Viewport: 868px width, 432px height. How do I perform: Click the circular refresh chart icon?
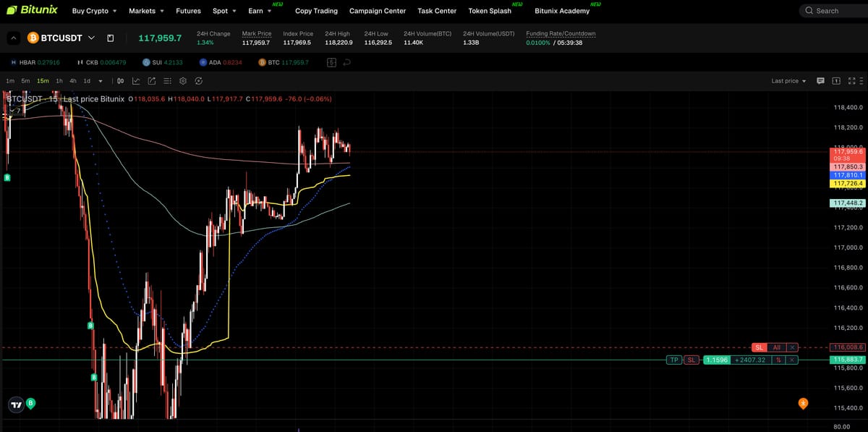tap(198, 81)
